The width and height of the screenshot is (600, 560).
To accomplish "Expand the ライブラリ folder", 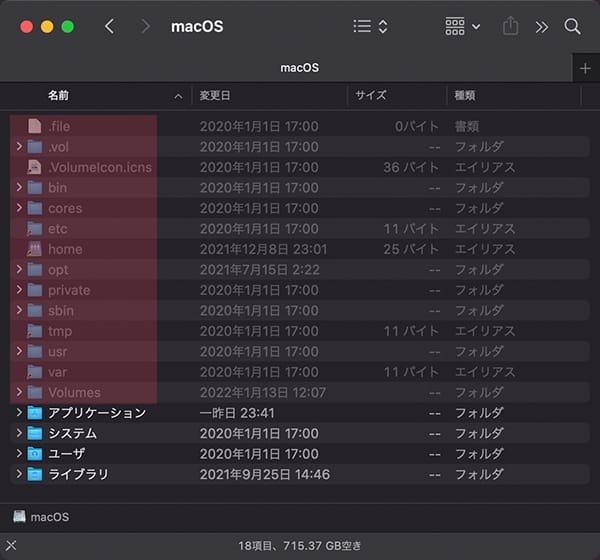I will point(19,474).
